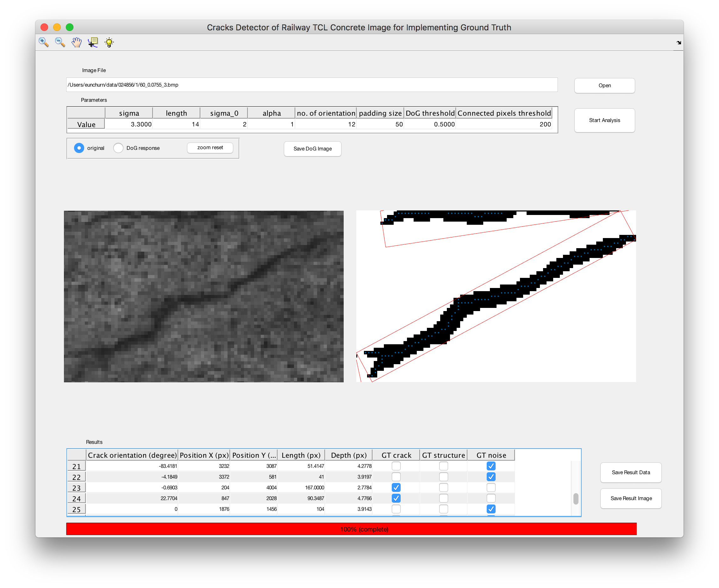Click Save Result Data button
The width and height of the screenshot is (719, 588).
[631, 473]
